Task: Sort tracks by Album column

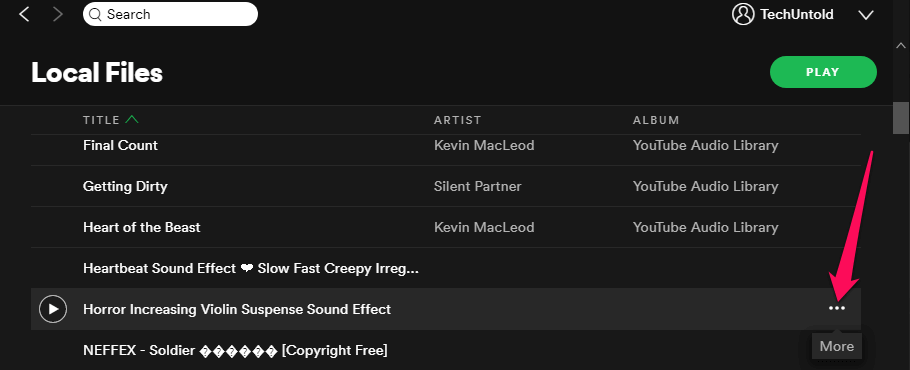Action: [x=656, y=121]
